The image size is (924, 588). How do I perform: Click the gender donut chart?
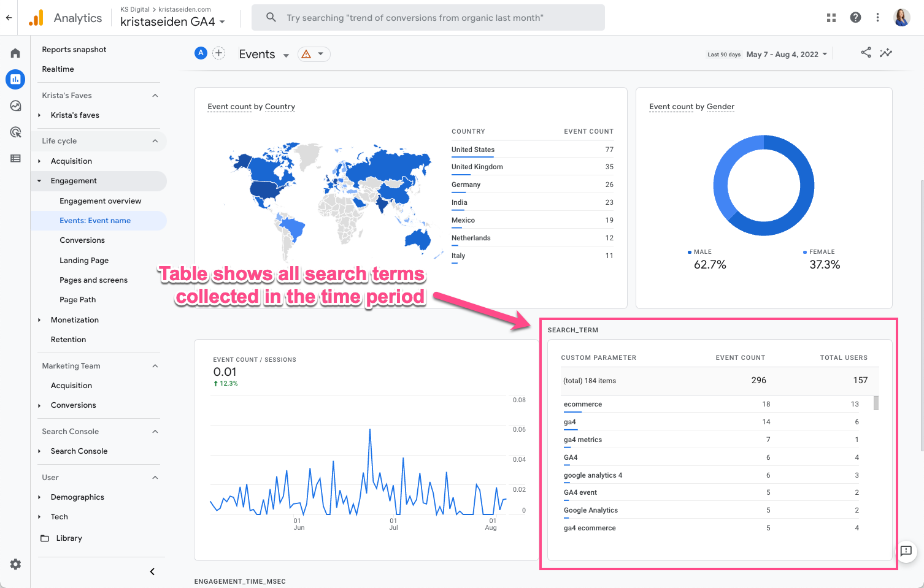pos(764,185)
